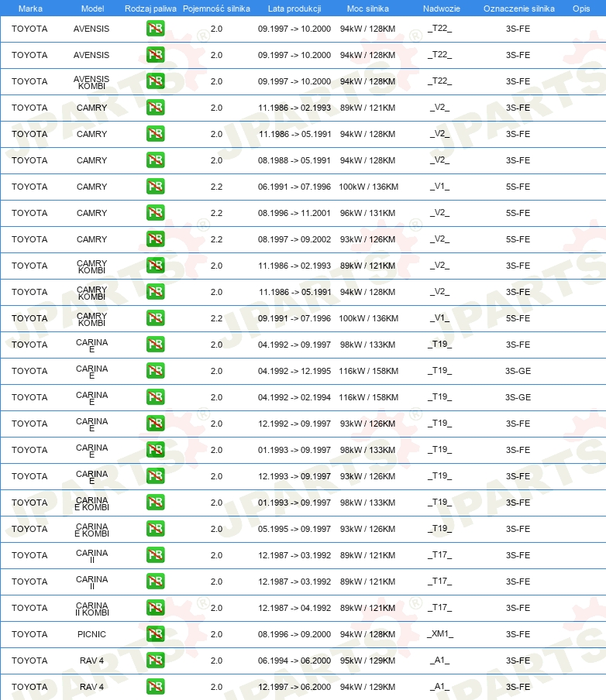Screen dimensions: 606x700
Task: Click the 04.1992 -> 02.1994 production years cell
Action: (294, 397)
